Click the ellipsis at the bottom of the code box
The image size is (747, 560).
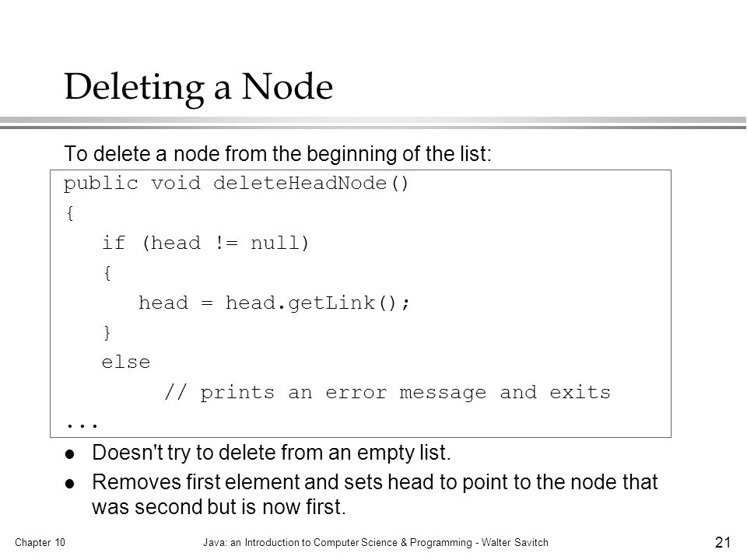pyautogui.click(x=82, y=425)
